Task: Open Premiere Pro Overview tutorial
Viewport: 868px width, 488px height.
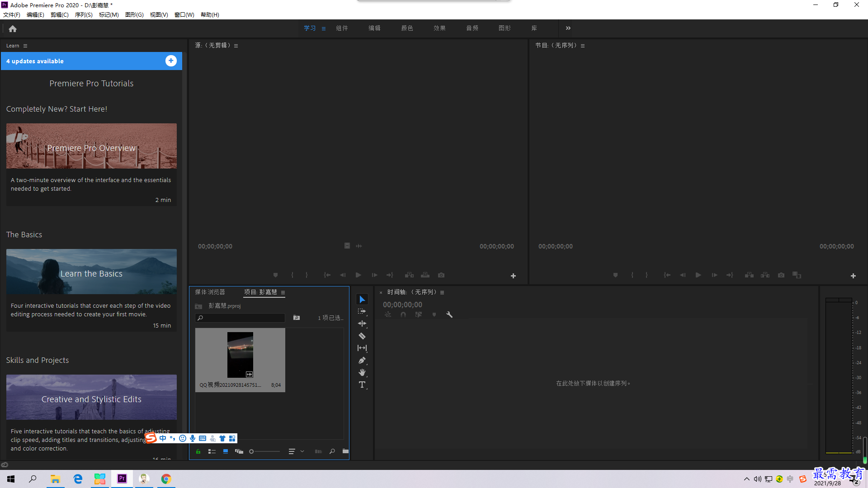Action: 91,146
